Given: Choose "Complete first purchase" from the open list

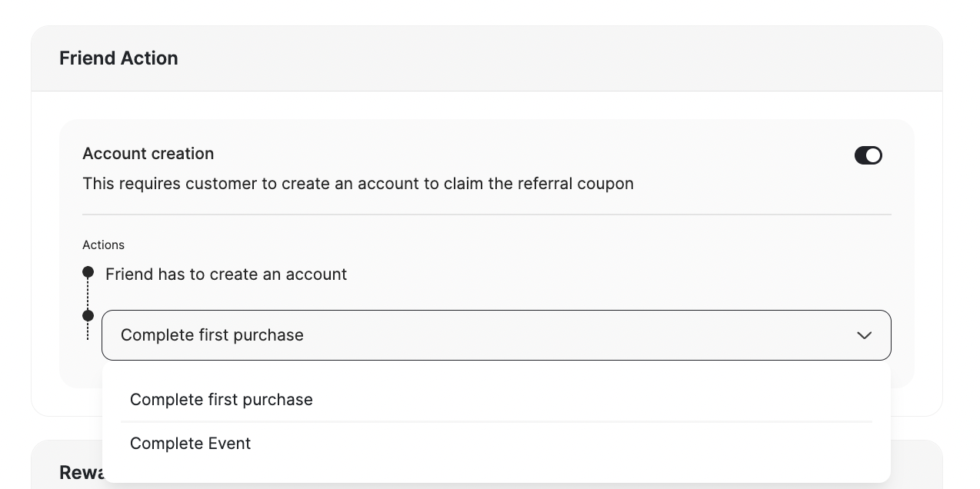Looking at the screenshot, I should [x=222, y=400].
